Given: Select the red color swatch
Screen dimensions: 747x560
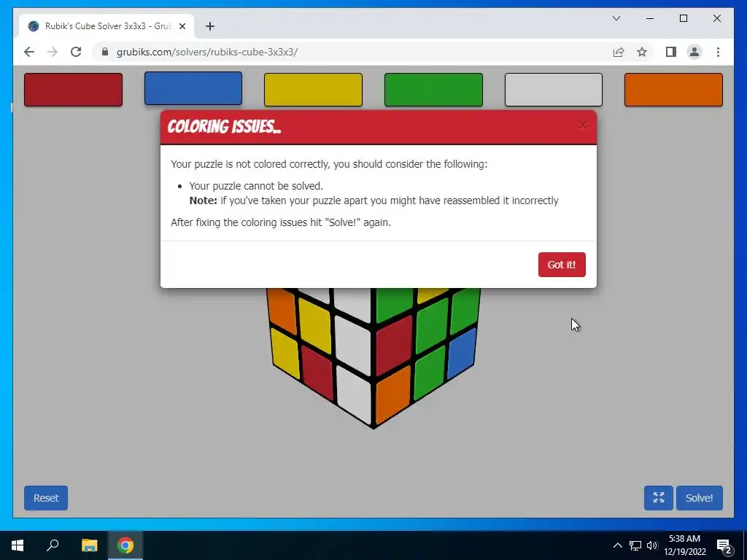Looking at the screenshot, I should click(x=74, y=90).
